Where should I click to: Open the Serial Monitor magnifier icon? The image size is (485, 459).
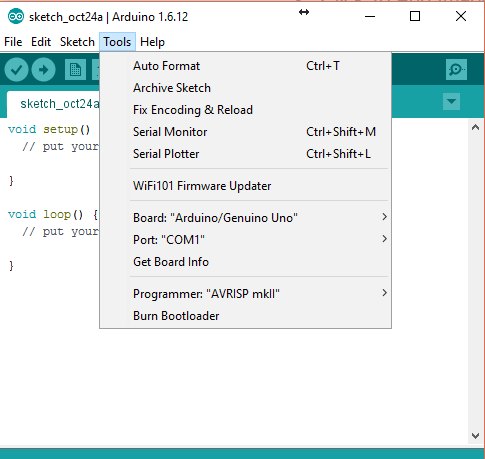[x=456, y=70]
